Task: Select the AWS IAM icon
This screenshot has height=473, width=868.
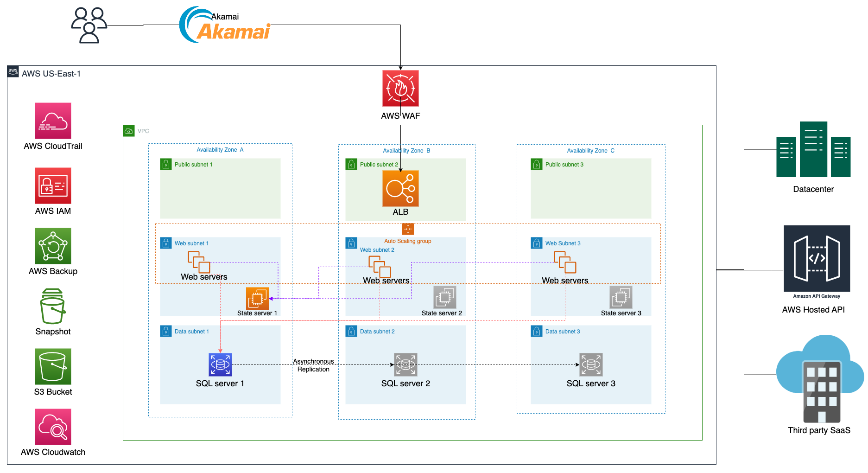Action: [x=53, y=185]
